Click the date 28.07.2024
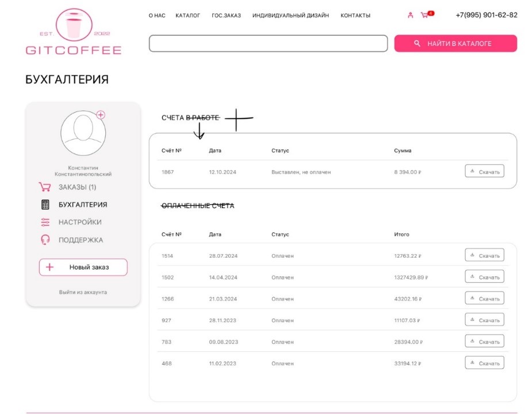Viewport: 532px width, 414px height. point(223,256)
